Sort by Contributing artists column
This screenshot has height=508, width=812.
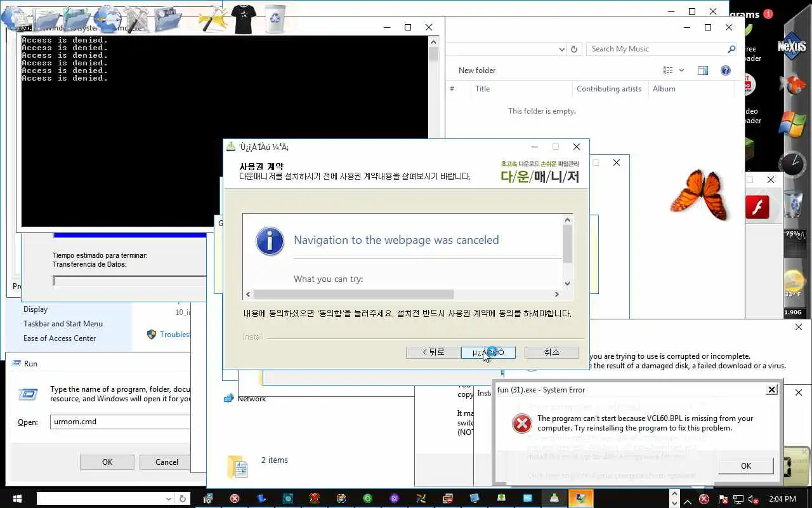(609, 89)
